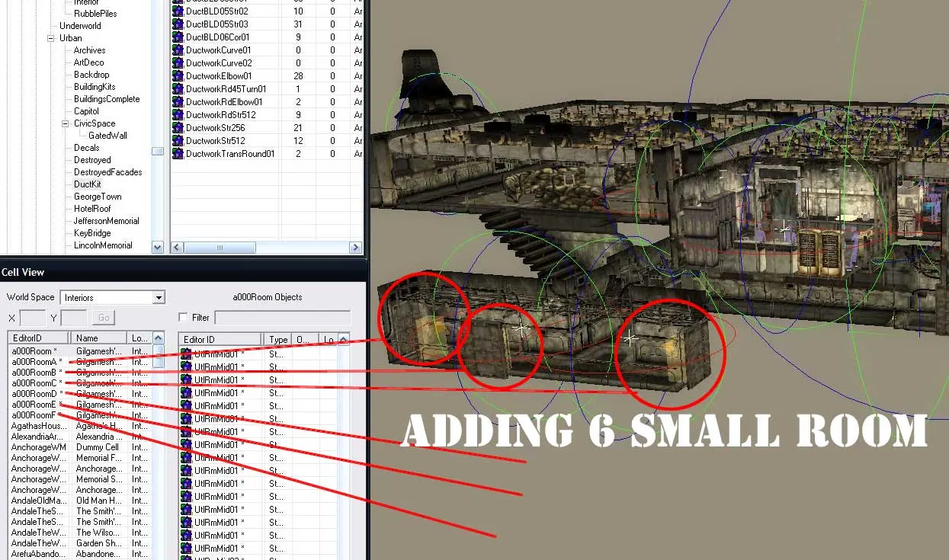Click the icon beside DuctBLD05Str03
This screenshot has height=560, width=949.
178,24
